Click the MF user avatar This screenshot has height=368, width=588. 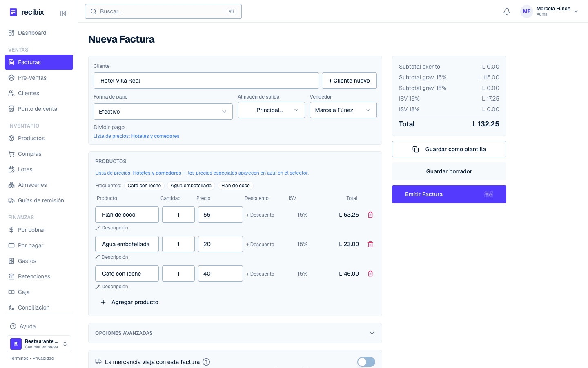[x=527, y=11]
